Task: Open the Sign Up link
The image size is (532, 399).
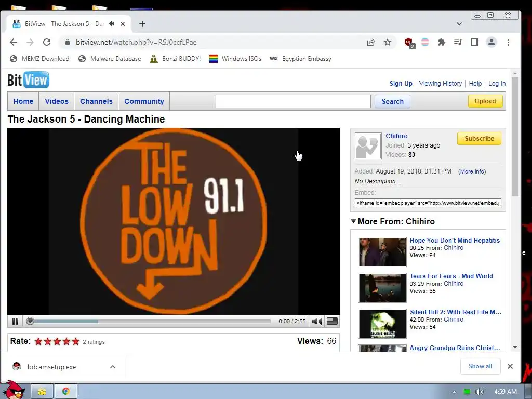Action: click(401, 84)
